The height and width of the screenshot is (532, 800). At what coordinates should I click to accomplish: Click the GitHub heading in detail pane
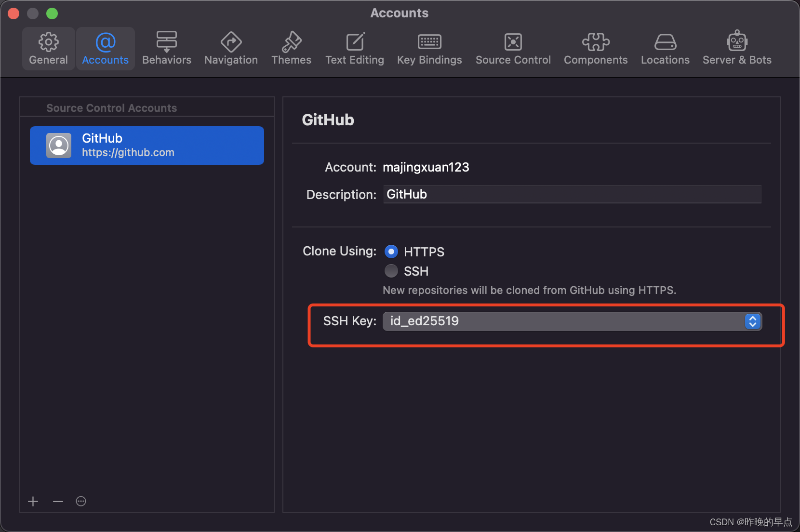[x=328, y=120]
